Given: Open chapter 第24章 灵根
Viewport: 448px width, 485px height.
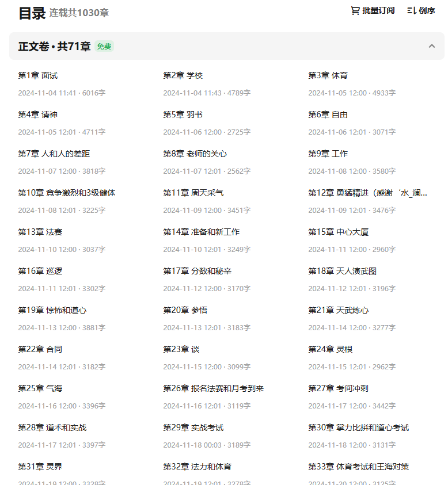Looking at the screenshot, I should pyautogui.click(x=331, y=350).
